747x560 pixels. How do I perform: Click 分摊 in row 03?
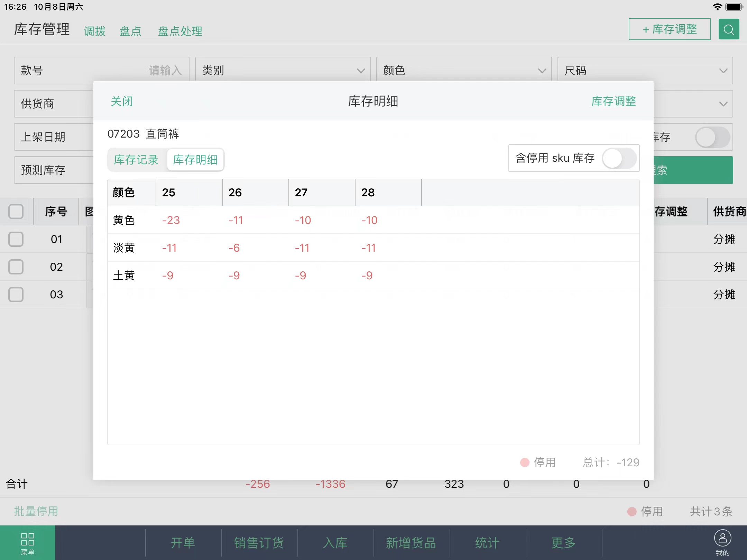pos(724,295)
